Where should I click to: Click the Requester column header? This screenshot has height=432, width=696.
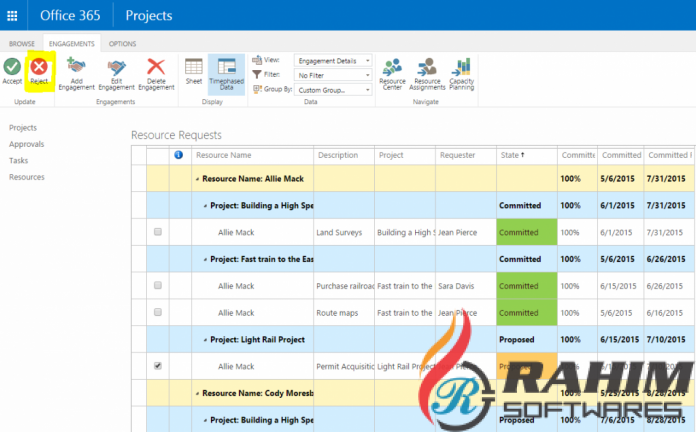coord(458,155)
